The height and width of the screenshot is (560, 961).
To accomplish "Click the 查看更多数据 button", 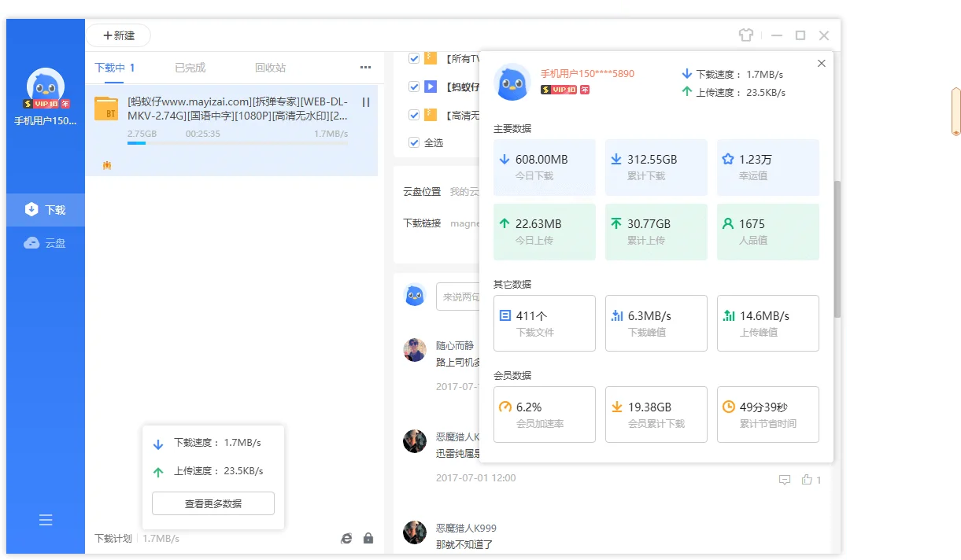I will coord(213,503).
